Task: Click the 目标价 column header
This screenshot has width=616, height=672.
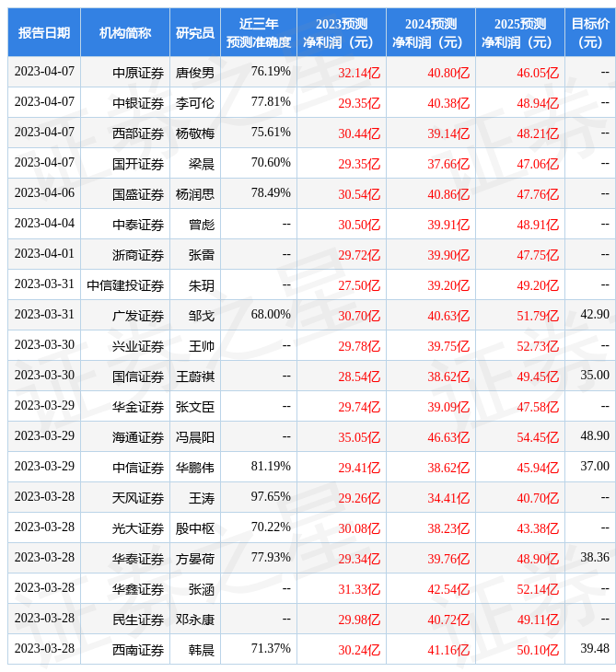Action: pos(590,32)
